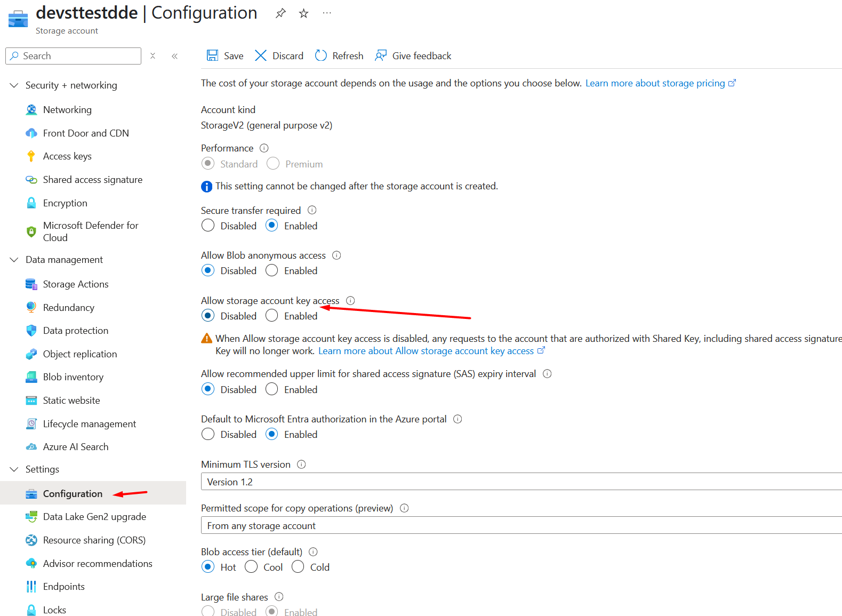Click the Refresh circular arrow icon
842x616 pixels.
[321, 55]
